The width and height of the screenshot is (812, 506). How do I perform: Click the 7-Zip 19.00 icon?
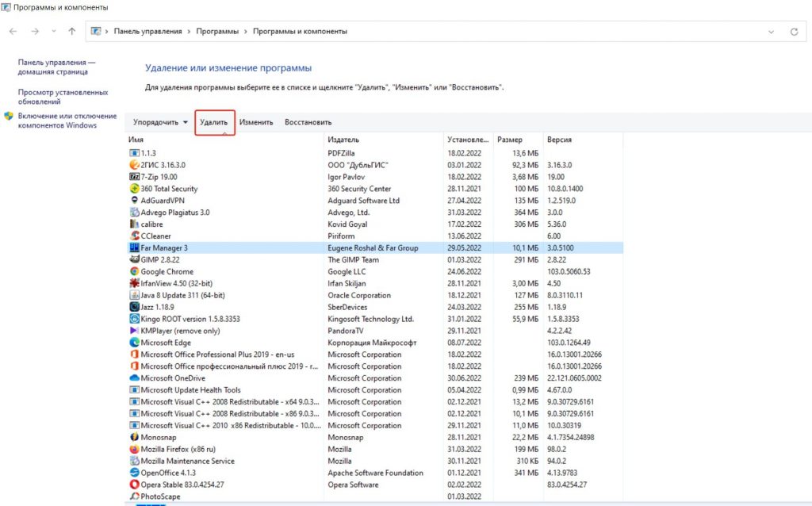point(134,177)
